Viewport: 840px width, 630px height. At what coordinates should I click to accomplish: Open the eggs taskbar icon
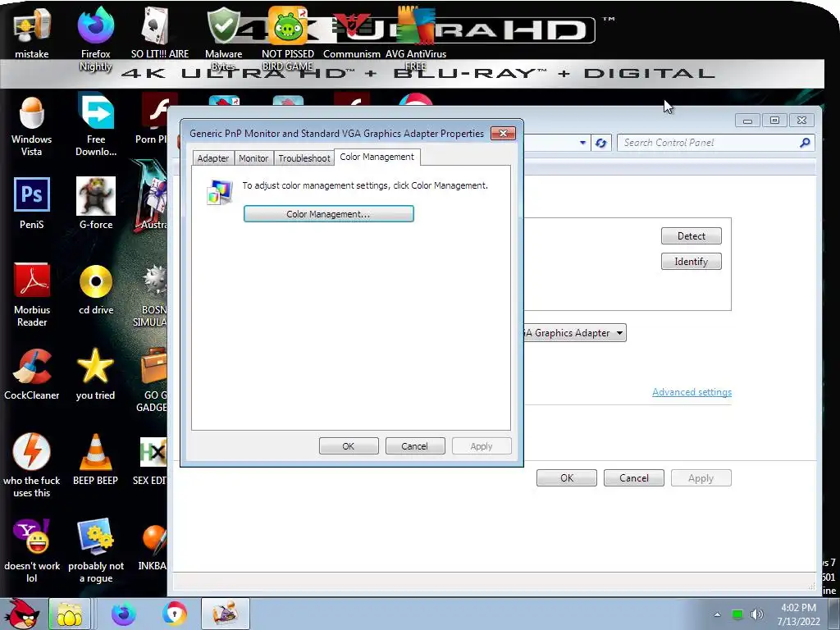(x=70, y=614)
